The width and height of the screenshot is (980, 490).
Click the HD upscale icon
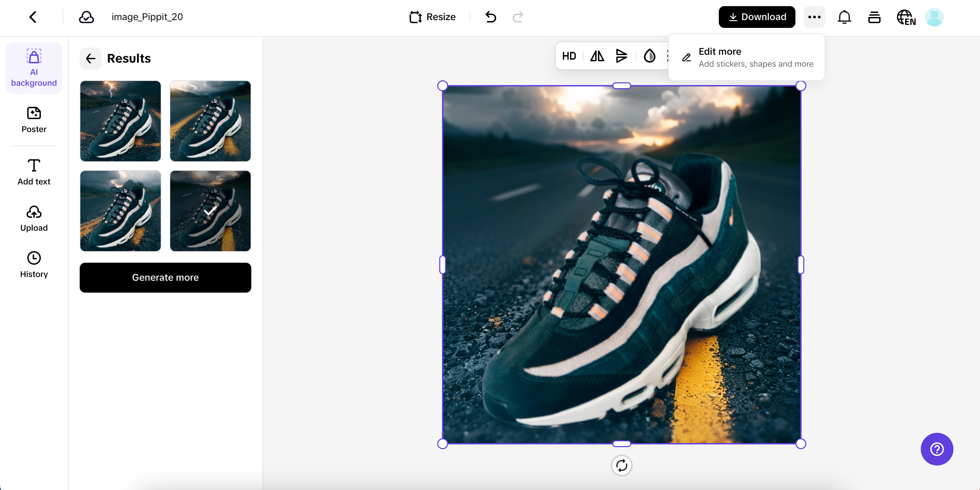[569, 56]
